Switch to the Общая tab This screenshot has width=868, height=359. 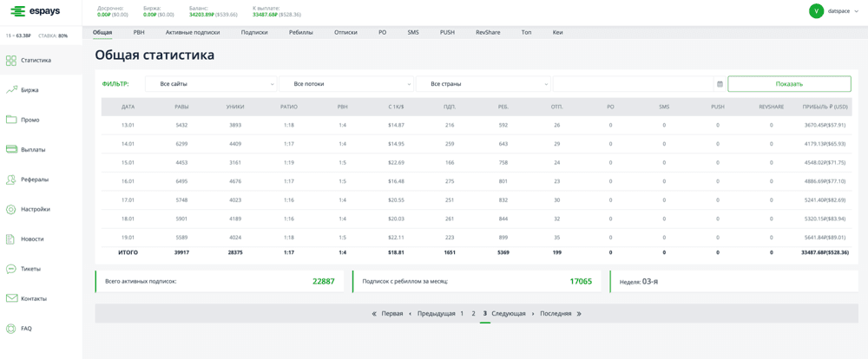(x=102, y=33)
